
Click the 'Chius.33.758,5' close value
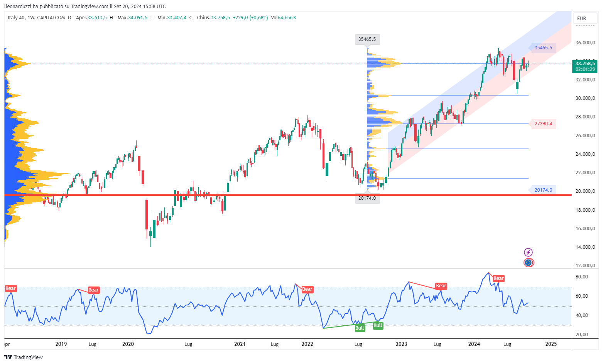tap(213, 18)
